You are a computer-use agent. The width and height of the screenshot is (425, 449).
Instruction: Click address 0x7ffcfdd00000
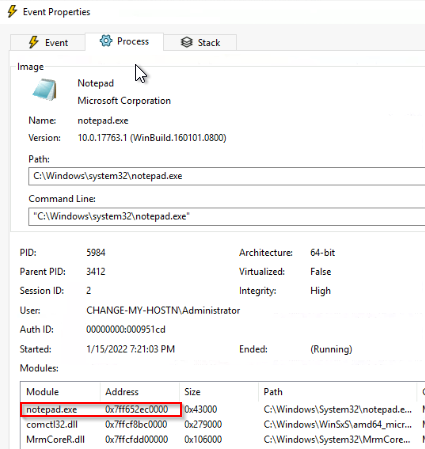pyautogui.click(x=137, y=439)
